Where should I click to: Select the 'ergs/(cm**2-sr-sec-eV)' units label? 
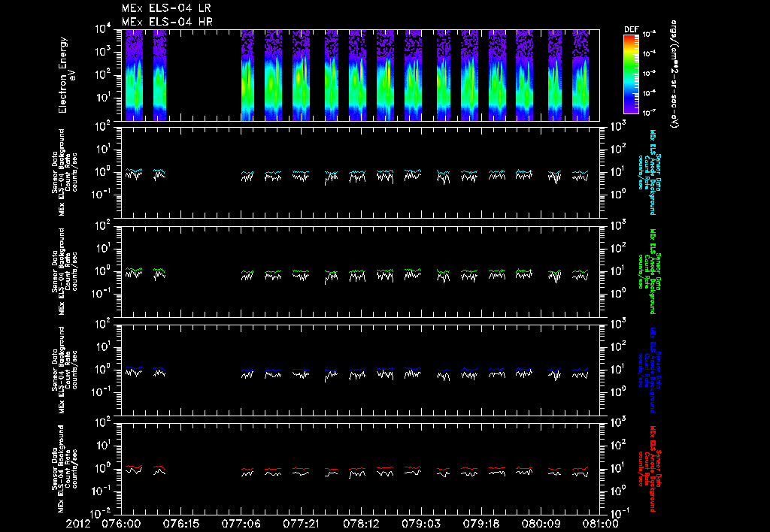675,74
